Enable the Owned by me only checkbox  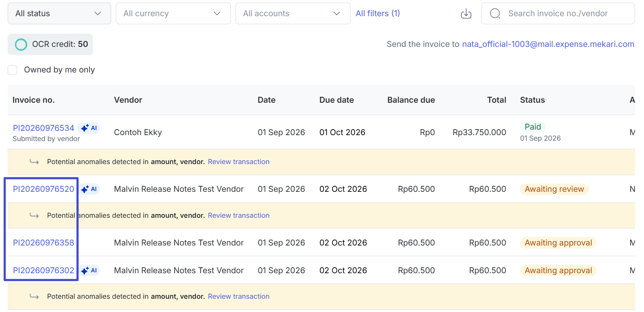pos(12,70)
